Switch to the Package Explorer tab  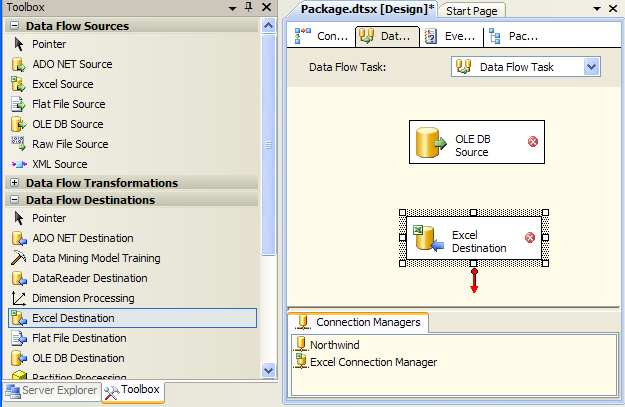(x=514, y=36)
